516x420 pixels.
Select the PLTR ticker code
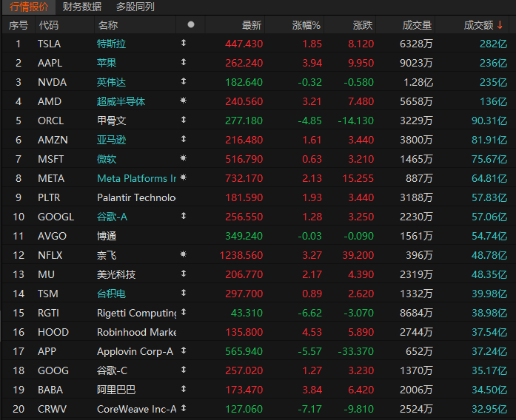[x=49, y=197]
